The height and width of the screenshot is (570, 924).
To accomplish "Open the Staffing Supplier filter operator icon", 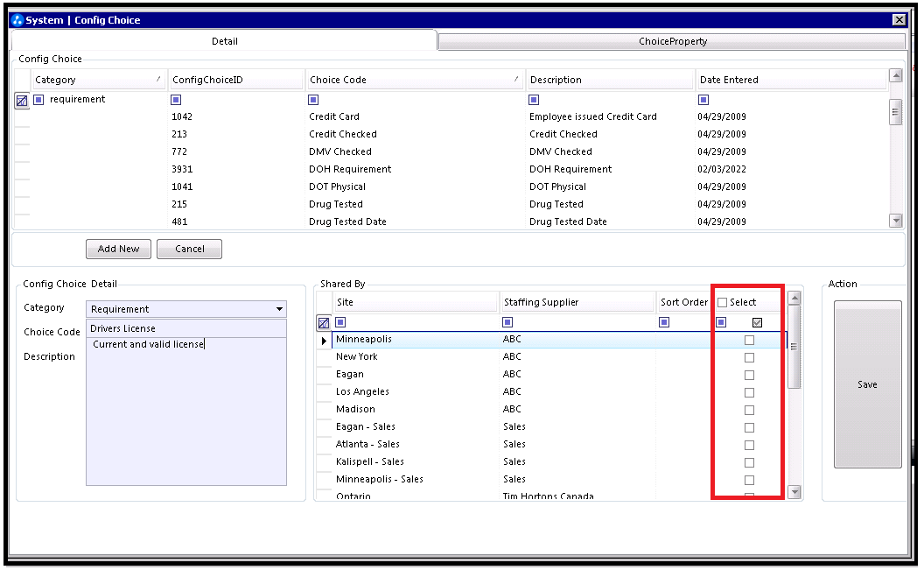I will (507, 322).
